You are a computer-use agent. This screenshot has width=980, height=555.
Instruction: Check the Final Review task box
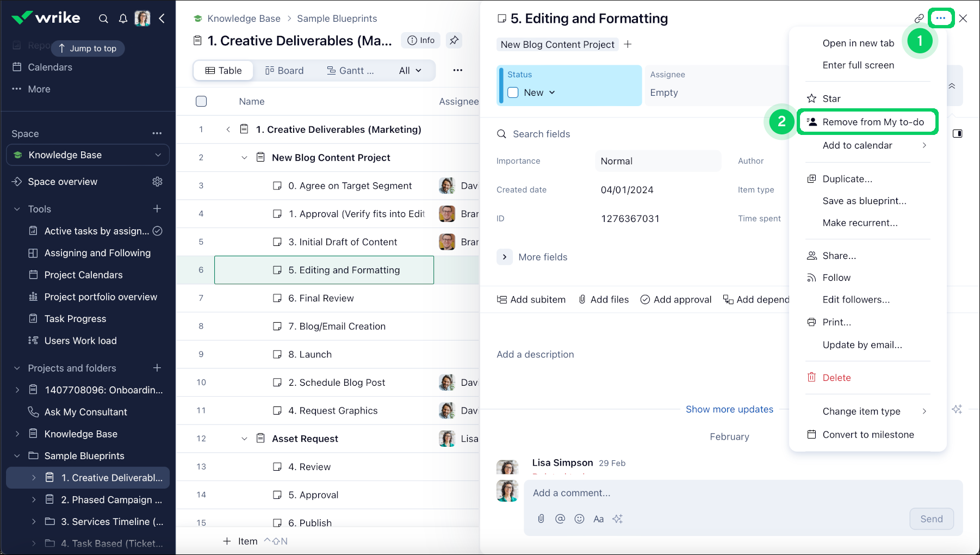point(277,298)
